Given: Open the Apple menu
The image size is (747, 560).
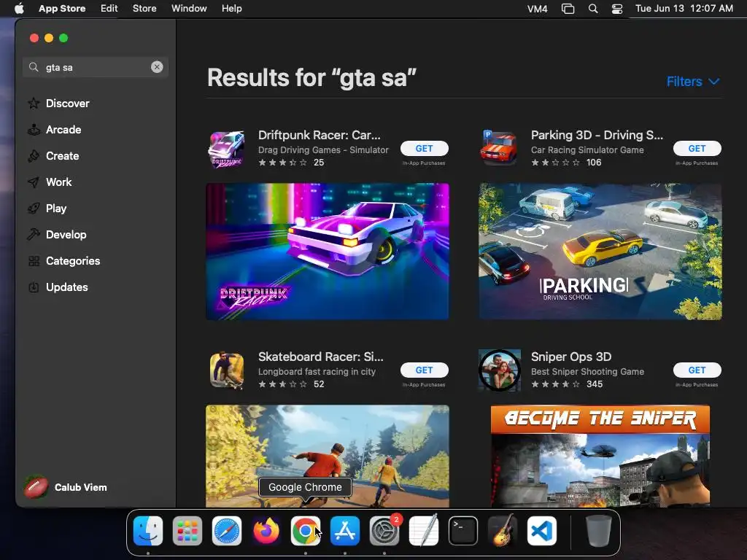Looking at the screenshot, I should coord(19,9).
